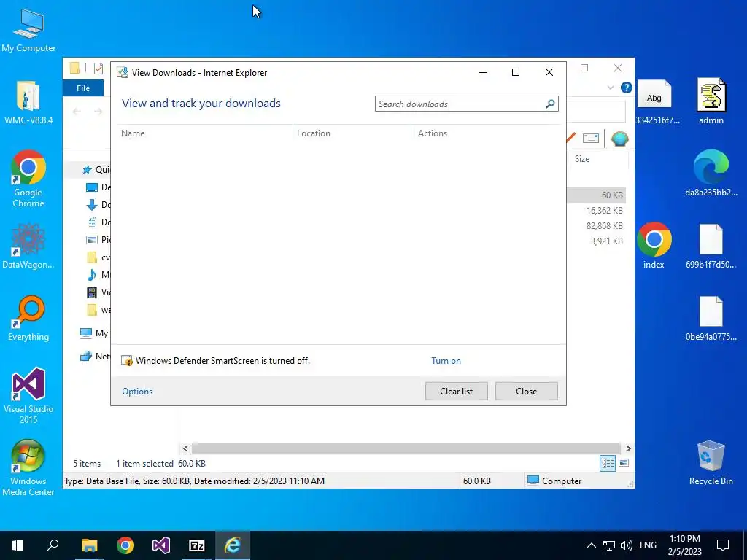Select the 0be94a0775 file icon
Viewport: 747px width, 560px height.
coord(711,318)
